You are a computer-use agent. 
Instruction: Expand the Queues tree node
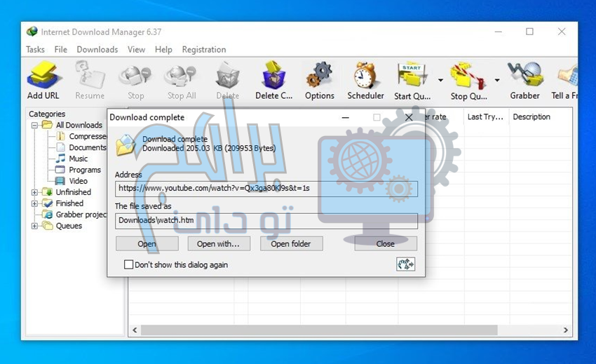(35, 226)
